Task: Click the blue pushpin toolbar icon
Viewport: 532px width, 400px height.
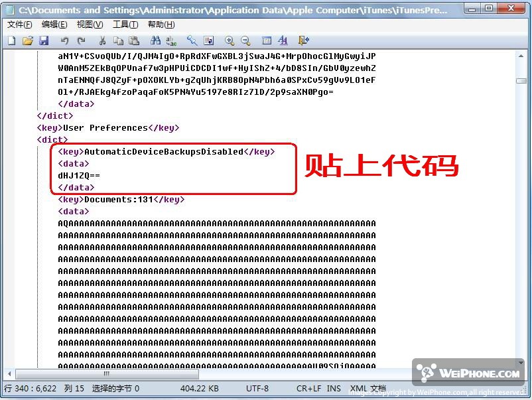Action: pyautogui.click(x=192, y=40)
